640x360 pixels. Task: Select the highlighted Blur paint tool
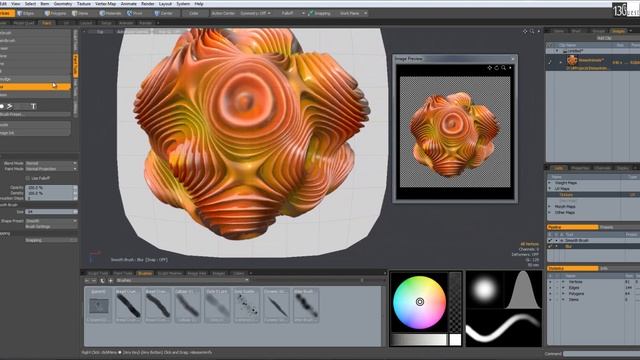(35, 87)
